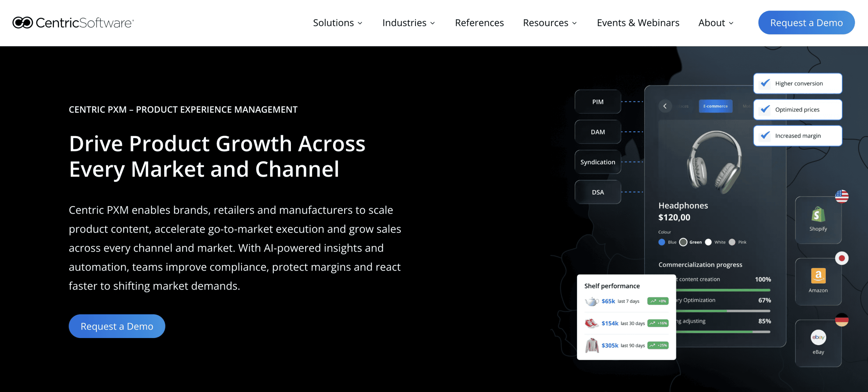Viewport: 868px width, 392px height.
Task: Toggle the Optimized prices checkmark
Action: pos(765,109)
